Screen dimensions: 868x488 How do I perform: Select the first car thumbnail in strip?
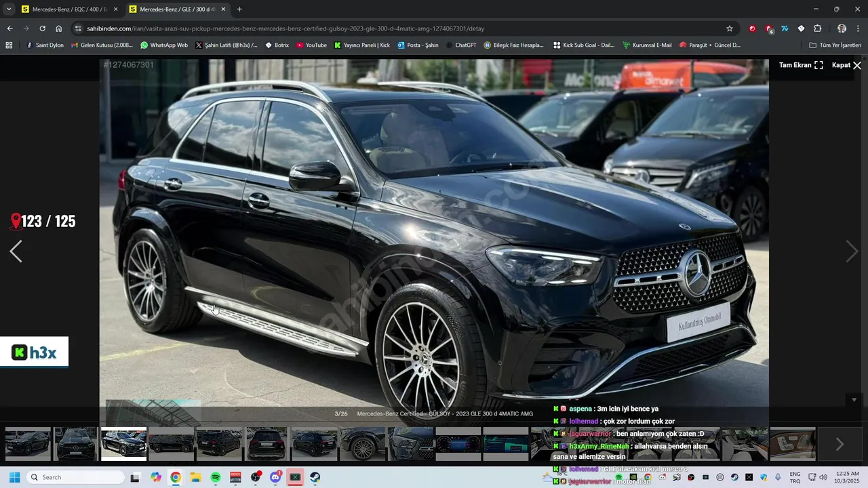[x=28, y=444]
